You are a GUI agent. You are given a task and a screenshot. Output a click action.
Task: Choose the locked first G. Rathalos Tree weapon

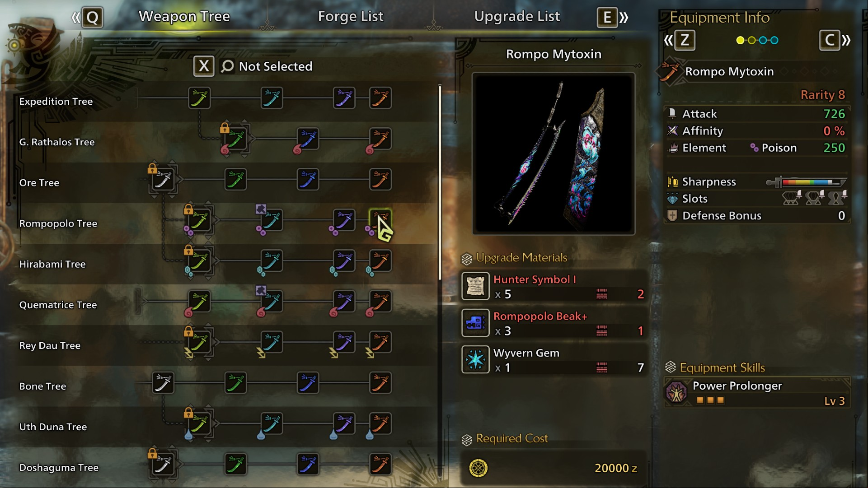coord(235,139)
